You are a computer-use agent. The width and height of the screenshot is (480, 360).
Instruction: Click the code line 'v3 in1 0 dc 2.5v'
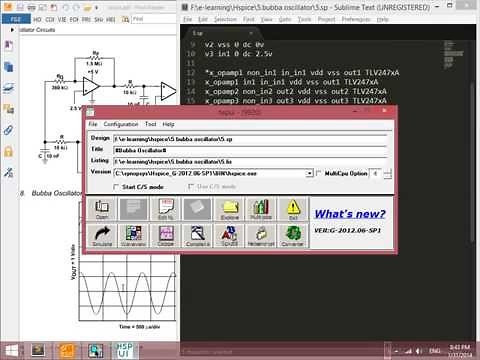[238, 54]
